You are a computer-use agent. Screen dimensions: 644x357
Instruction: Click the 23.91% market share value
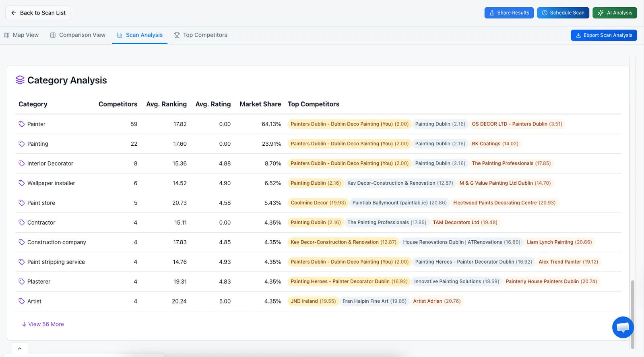(272, 144)
